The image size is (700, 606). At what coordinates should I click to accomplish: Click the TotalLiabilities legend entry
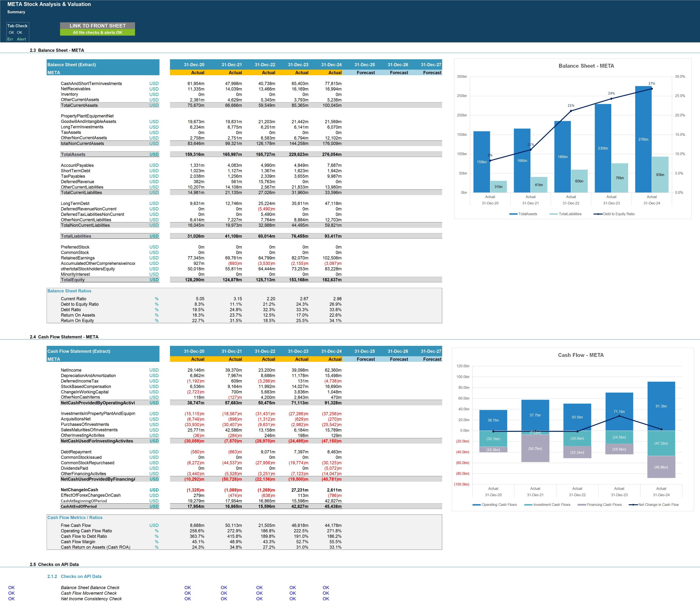566,214
